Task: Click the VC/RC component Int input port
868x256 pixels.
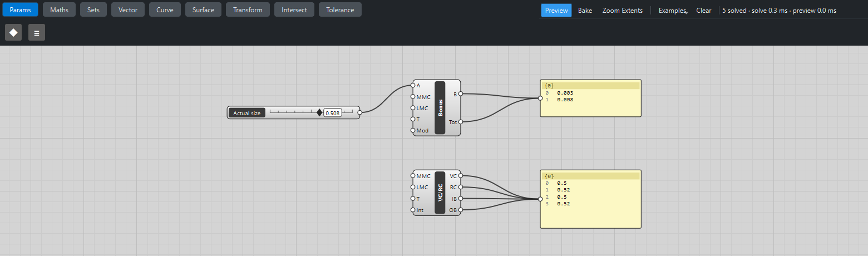Action: (413, 210)
